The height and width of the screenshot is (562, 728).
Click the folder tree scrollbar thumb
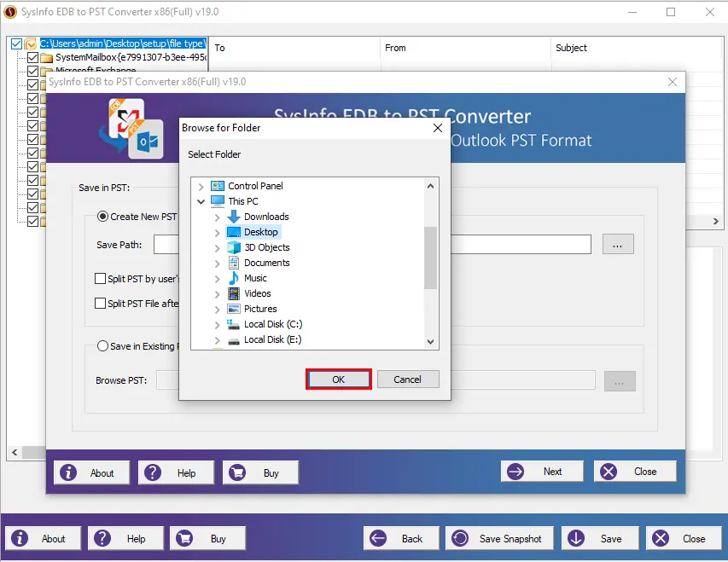coord(430,258)
